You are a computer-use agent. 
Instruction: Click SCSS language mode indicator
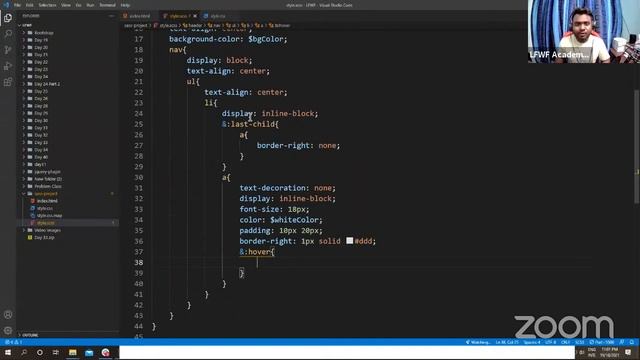click(579, 342)
